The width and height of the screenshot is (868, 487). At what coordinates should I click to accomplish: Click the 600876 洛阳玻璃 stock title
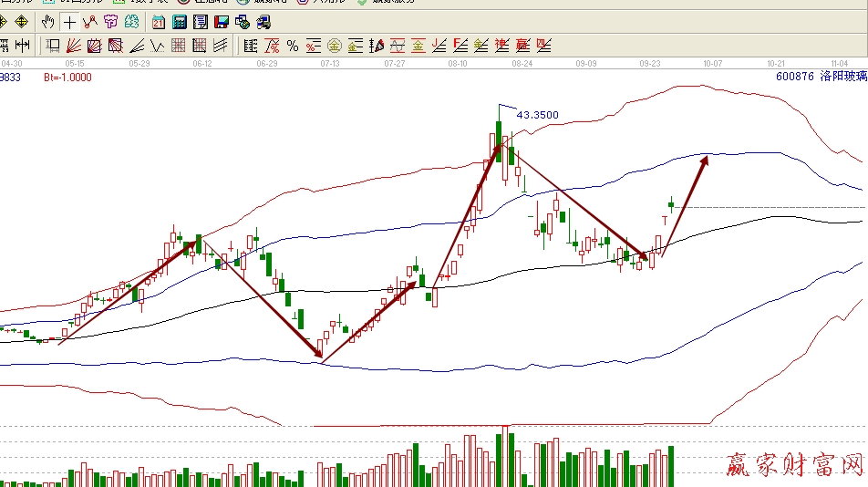(x=818, y=78)
